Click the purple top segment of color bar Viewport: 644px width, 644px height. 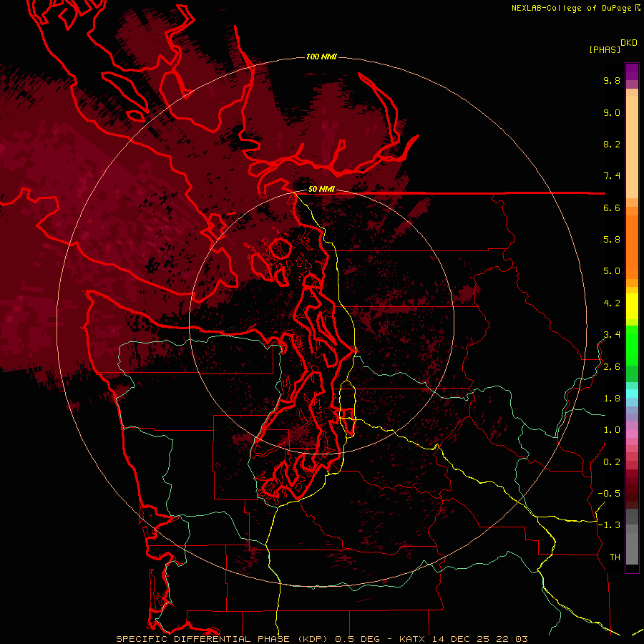click(632, 72)
